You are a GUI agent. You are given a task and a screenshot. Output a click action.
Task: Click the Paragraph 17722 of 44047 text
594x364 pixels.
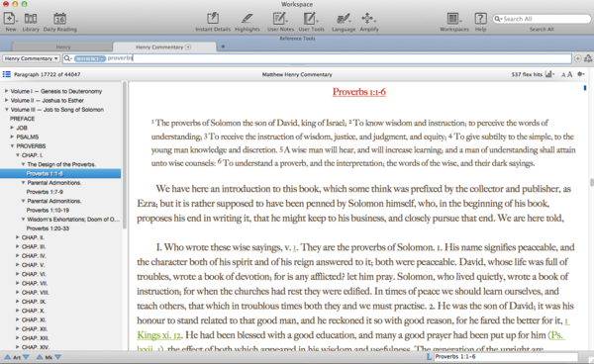pyautogui.click(x=47, y=74)
